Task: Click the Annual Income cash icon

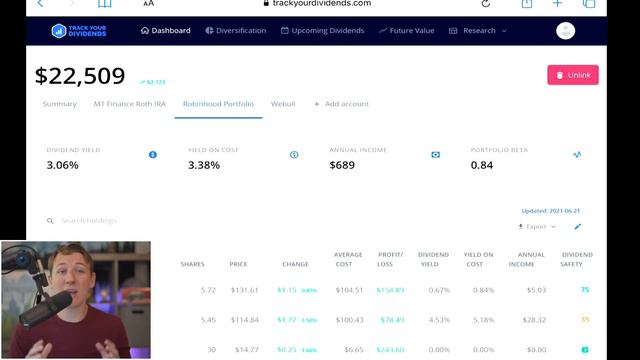Action: [x=436, y=155]
